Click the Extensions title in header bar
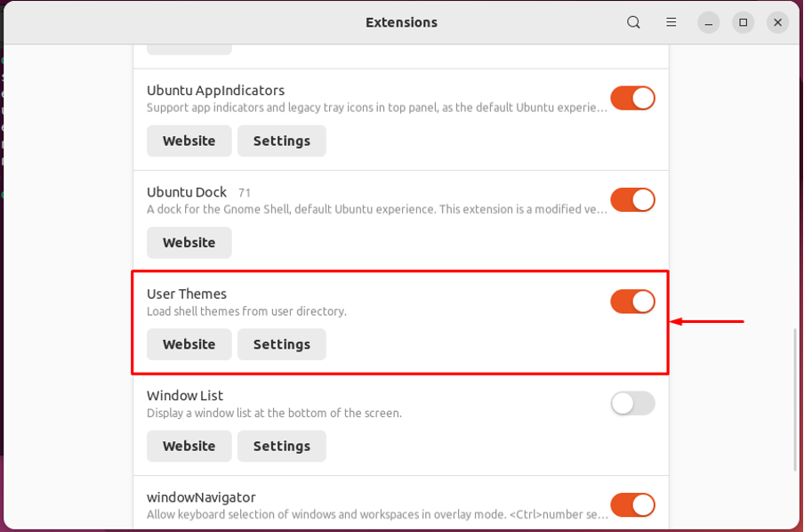This screenshot has width=804, height=532. (x=401, y=22)
